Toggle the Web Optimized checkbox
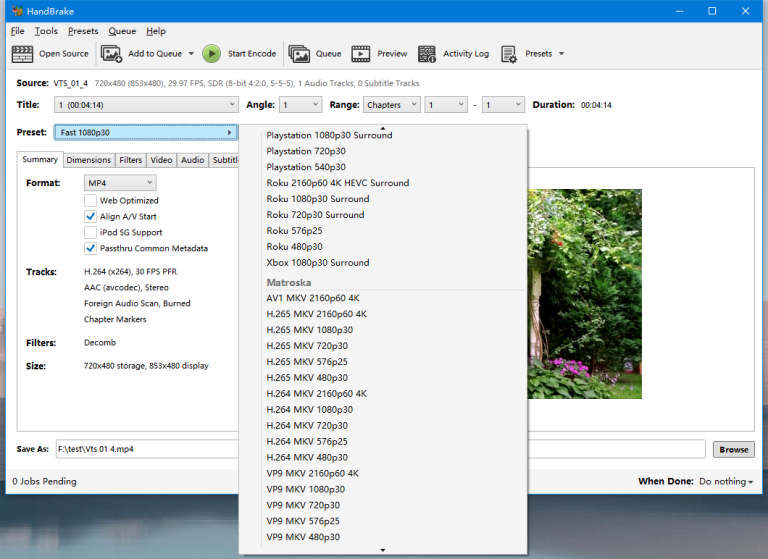This screenshot has height=559, width=768. coord(90,200)
